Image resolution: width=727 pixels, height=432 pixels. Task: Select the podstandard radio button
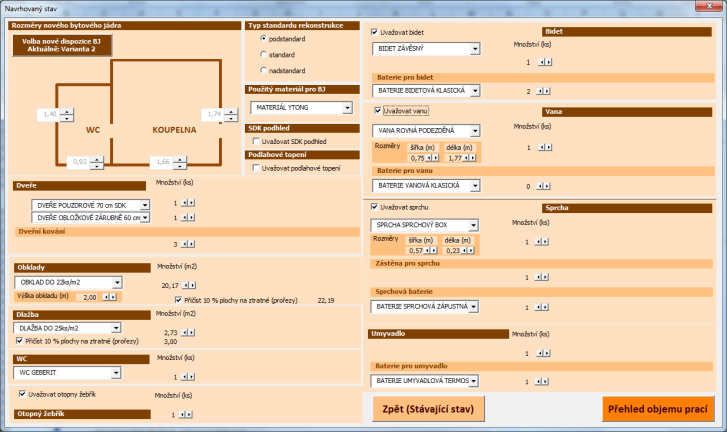click(263, 38)
